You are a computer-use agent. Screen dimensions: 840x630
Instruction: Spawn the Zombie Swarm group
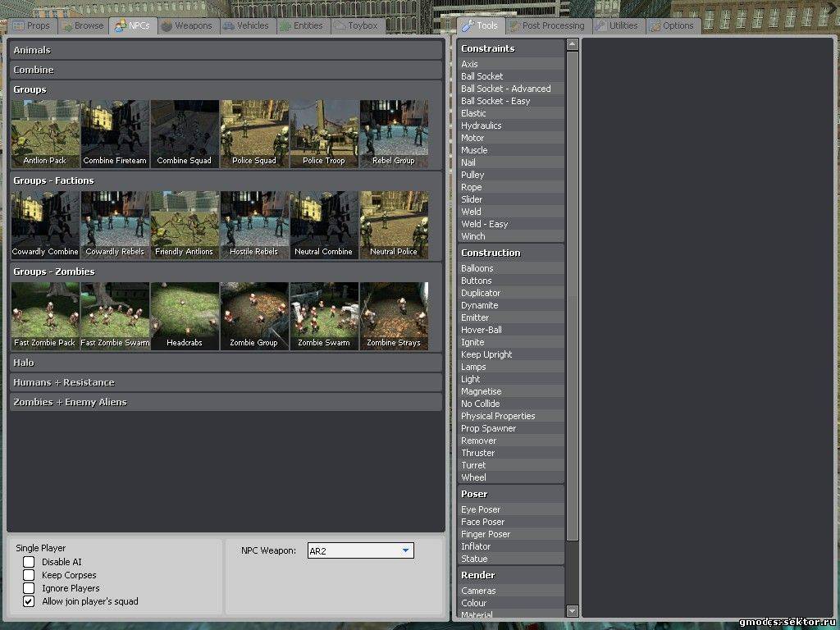[x=324, y=316]
